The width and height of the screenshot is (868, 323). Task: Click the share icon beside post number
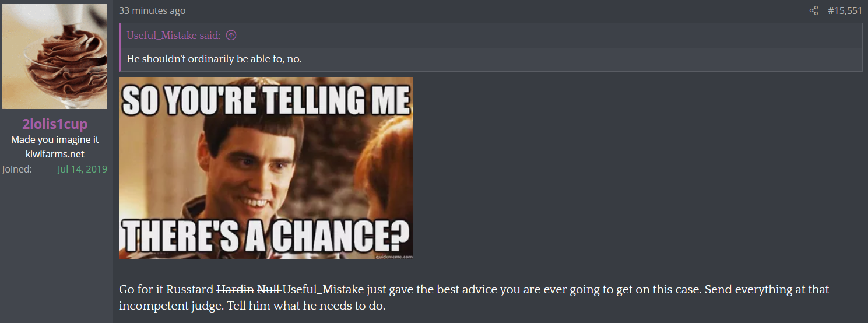coord(814,10)
